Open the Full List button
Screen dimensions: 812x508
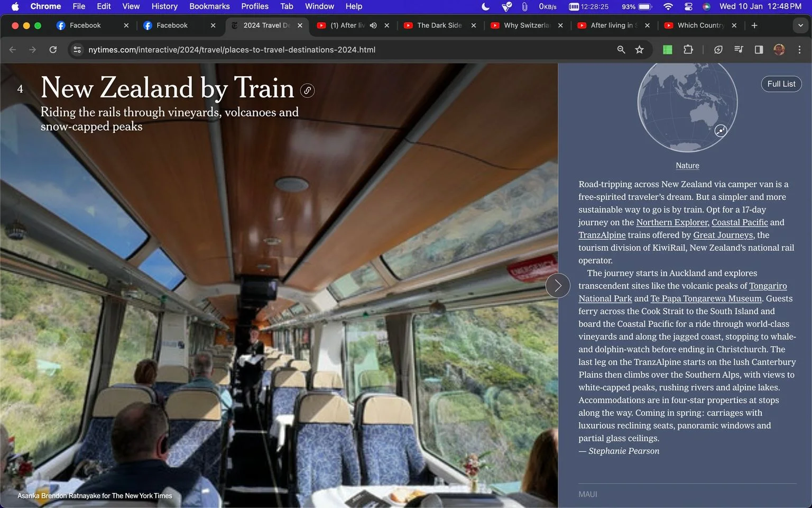click(x=781, y=84)
